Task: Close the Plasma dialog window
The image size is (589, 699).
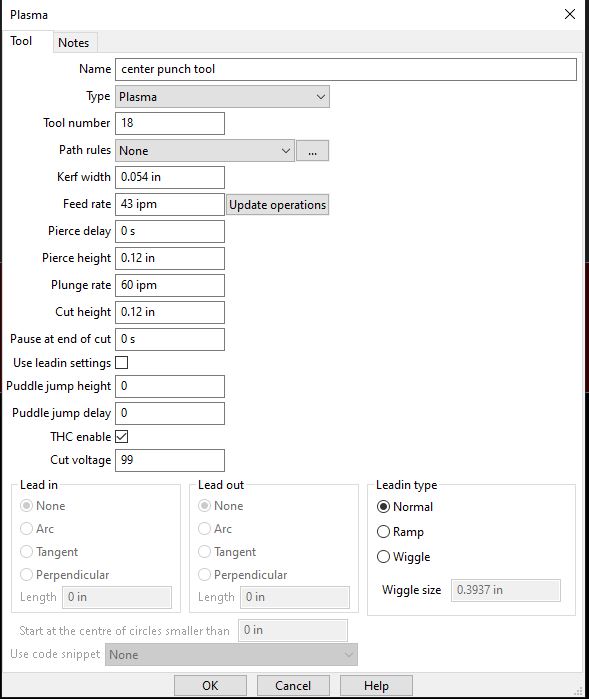Action: click(570, 14)
